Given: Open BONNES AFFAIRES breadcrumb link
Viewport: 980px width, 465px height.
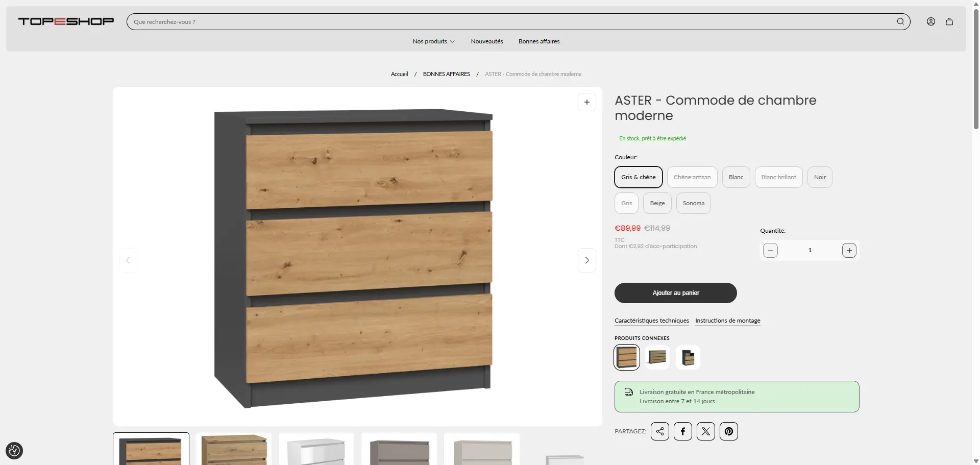Looking at the screenshot, I should pos(447,74).
